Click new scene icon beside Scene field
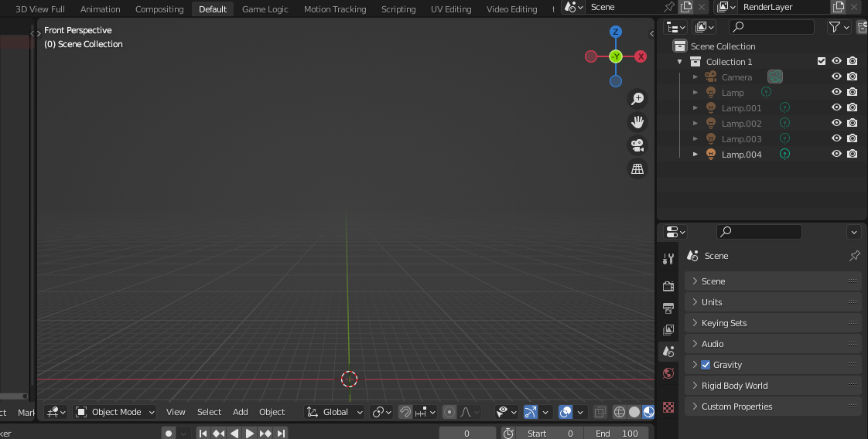Viewport: 868px width, 439px height. click(686, 7)
